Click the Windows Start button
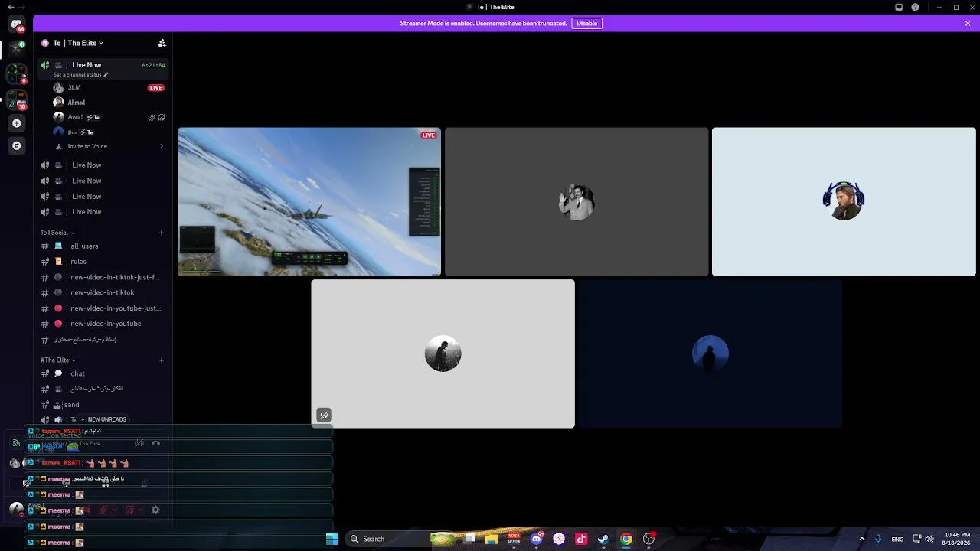 tap(332, 539)
